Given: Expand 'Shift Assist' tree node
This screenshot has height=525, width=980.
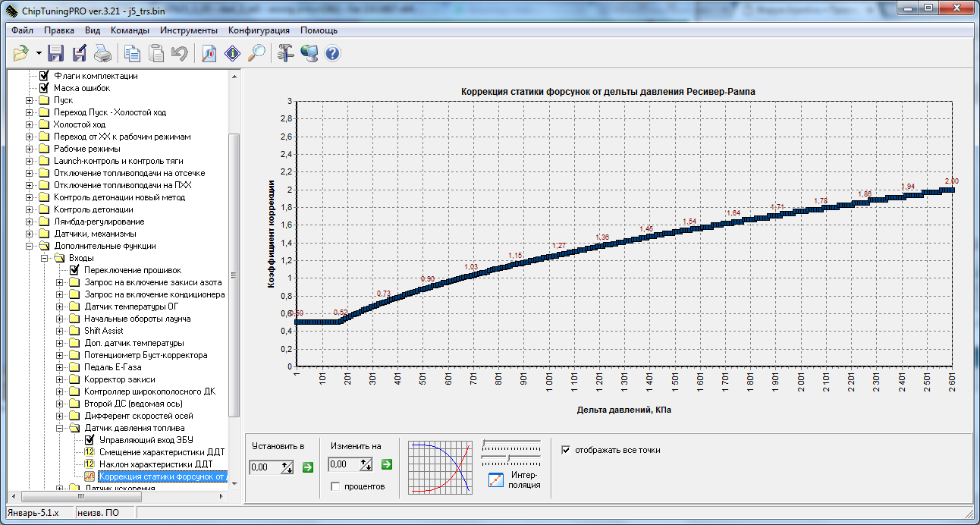Looking at the screenshot, I should click(x=60, y=331).
